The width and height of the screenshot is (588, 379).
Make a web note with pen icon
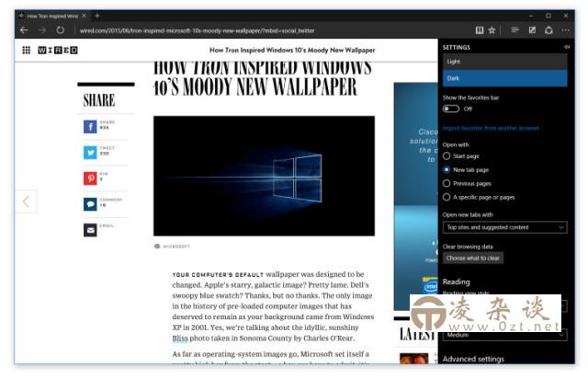pos(532,30)
